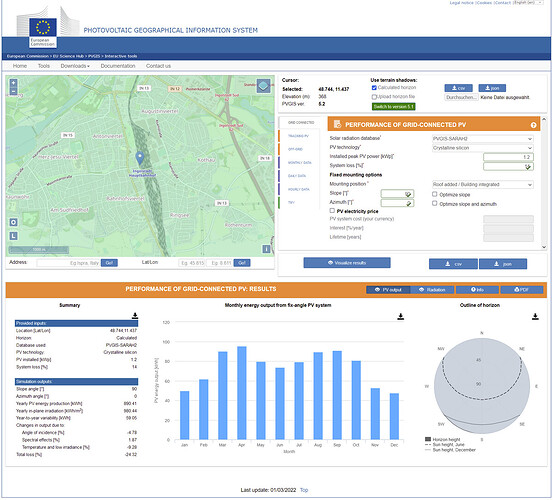Open Tools menu item
Screen dimensions: 553x500
point(44,66)
